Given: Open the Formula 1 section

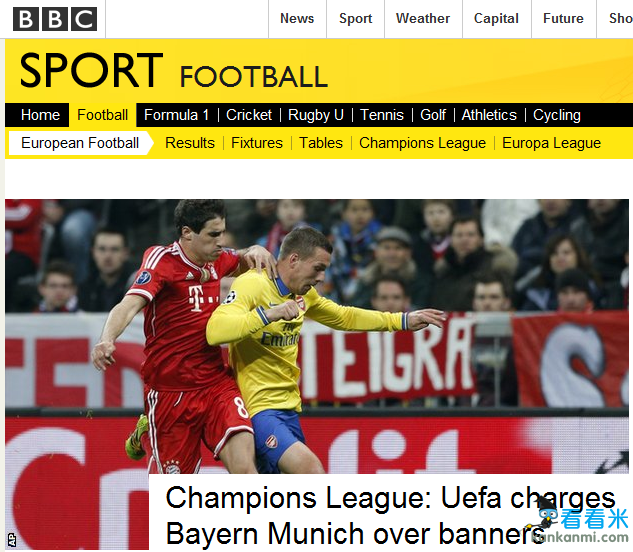Looking at the screenshot, I should coord(176,115).
